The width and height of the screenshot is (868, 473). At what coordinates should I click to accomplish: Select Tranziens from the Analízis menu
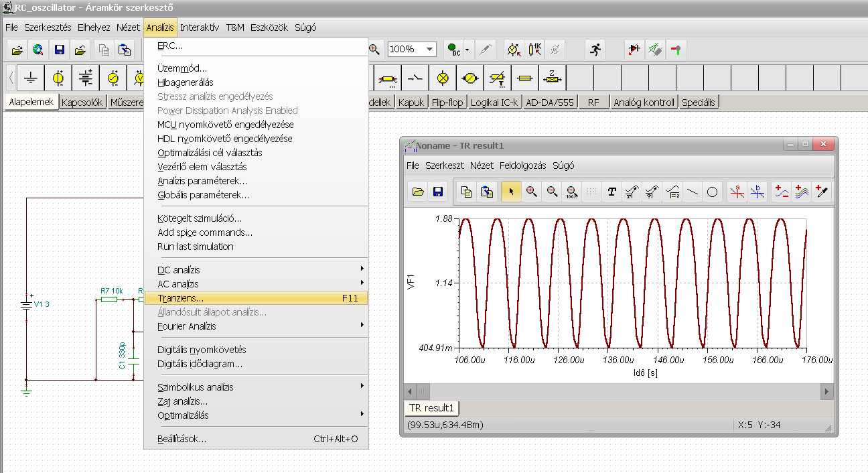pos(181,298)
